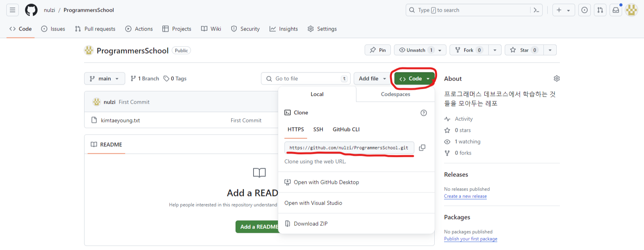This screenshot has height=250, width=644.
Task: Open the Issues shortcut icon in header
Action: pos(585,10)
